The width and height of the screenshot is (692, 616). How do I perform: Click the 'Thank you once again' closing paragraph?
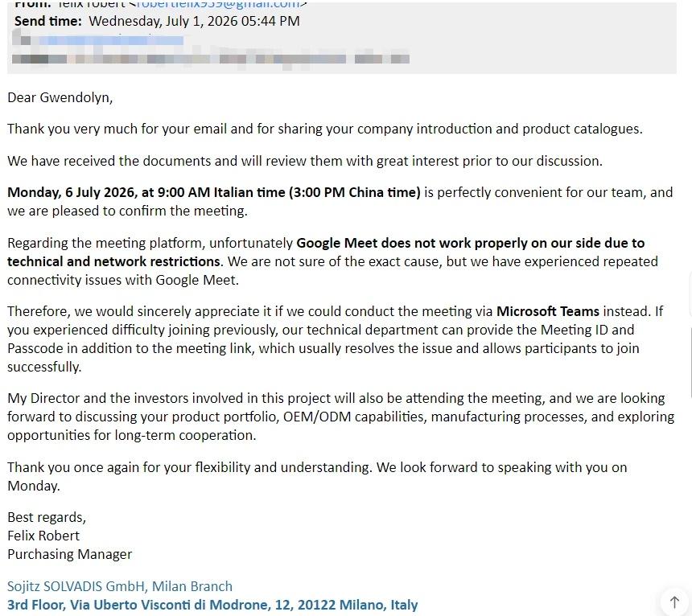pos(317,477)
